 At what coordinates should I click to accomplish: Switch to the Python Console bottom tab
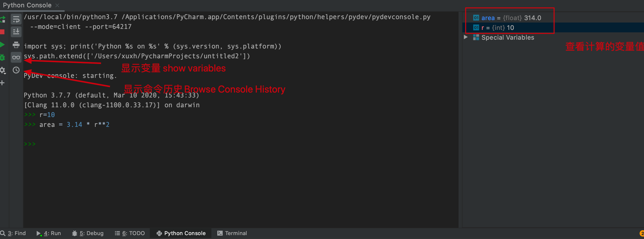pos(181,233)
